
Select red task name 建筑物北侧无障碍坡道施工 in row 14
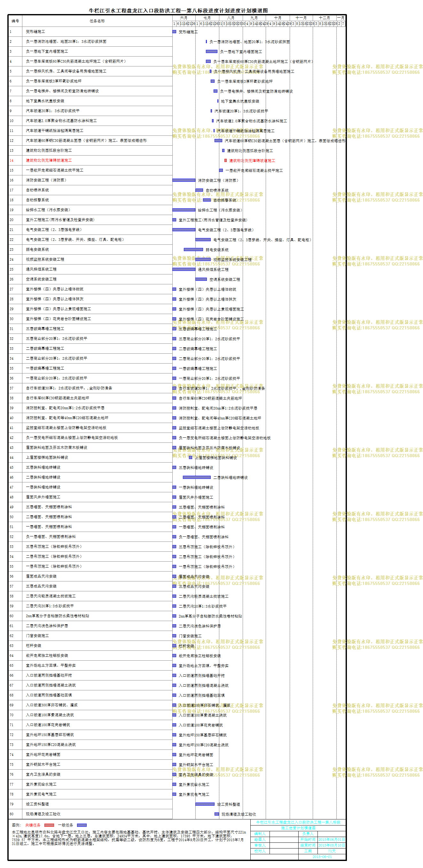tap(49, 160)
